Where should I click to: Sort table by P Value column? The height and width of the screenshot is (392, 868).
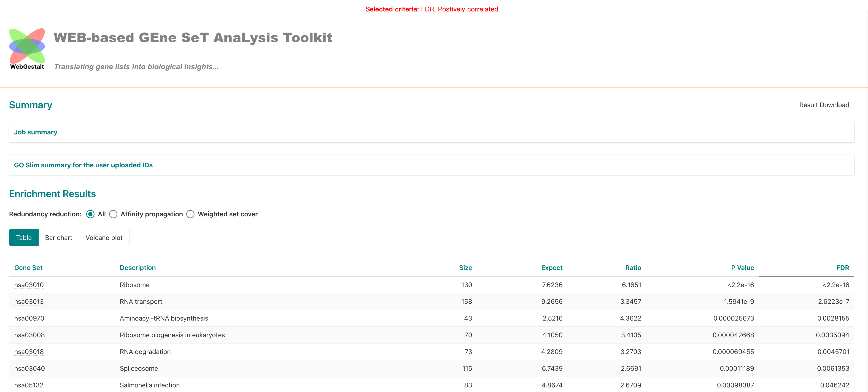click(742, 267)
